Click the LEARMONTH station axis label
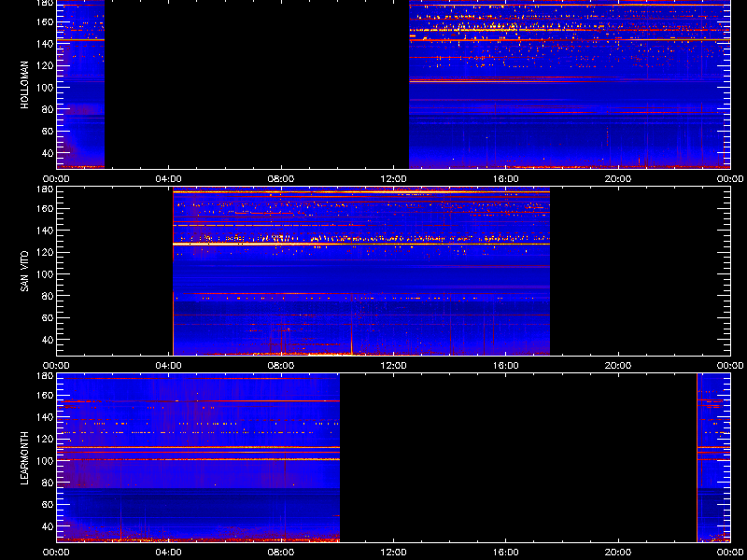Image resolution: width=747 pixels, height=560 pixels. 25,458
